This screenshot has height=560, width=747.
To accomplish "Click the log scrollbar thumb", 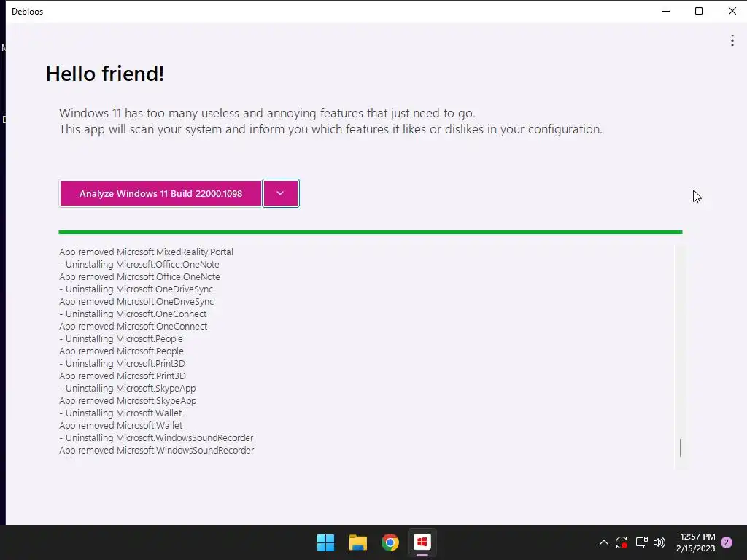I will (681, 448).
